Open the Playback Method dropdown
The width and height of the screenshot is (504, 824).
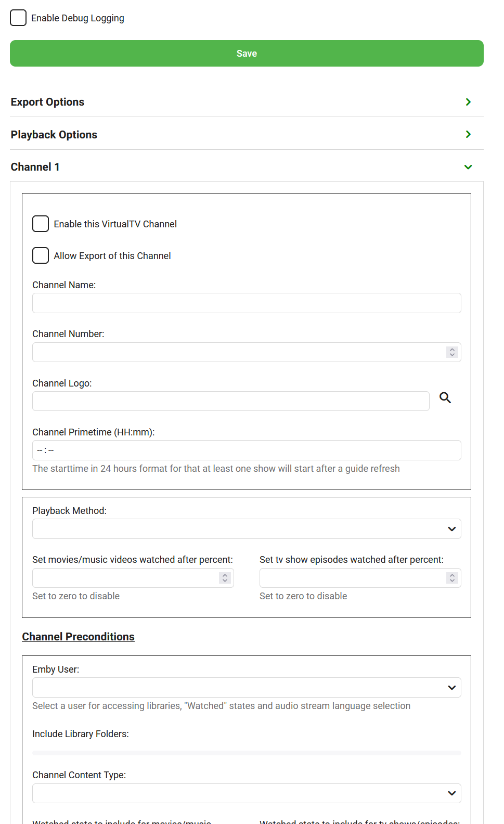pyautogui.click(x=247, y=529)
